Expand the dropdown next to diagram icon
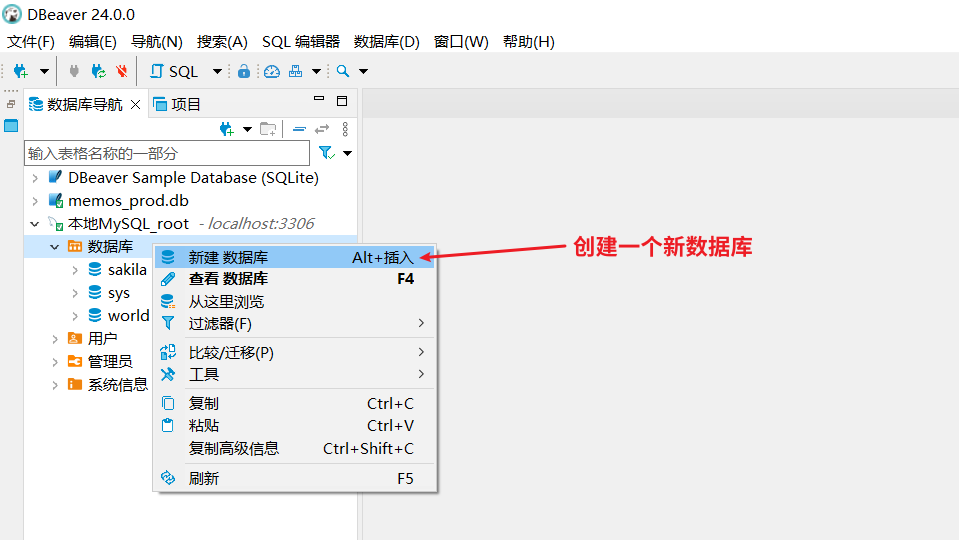This screenshot has width=959, height=540. [316, 72]
